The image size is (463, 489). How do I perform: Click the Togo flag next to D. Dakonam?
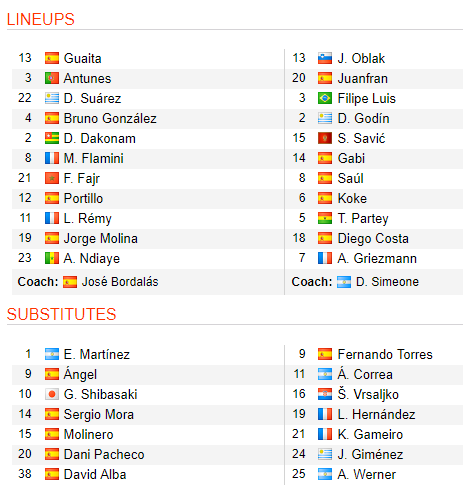52,138
